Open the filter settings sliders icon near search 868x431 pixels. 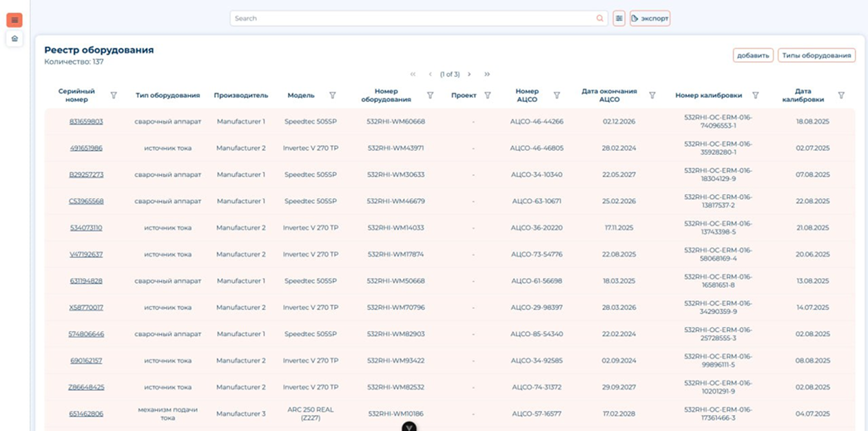[619, 18]
